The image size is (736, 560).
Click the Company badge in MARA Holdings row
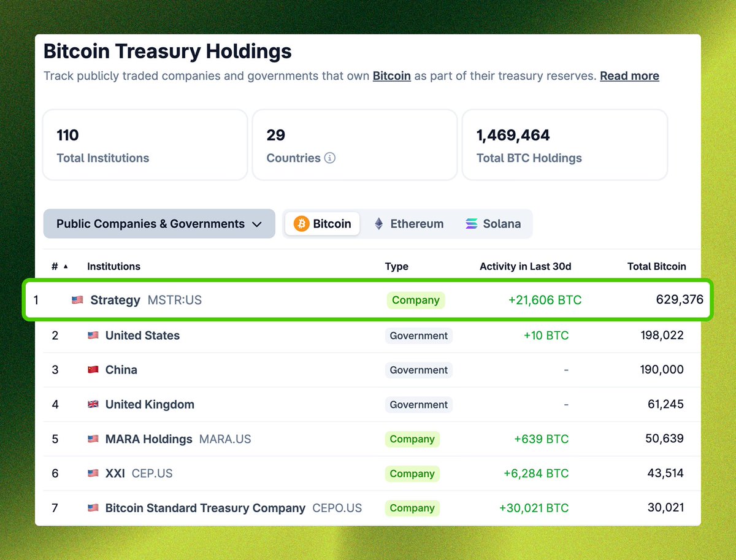pos(412,439)
